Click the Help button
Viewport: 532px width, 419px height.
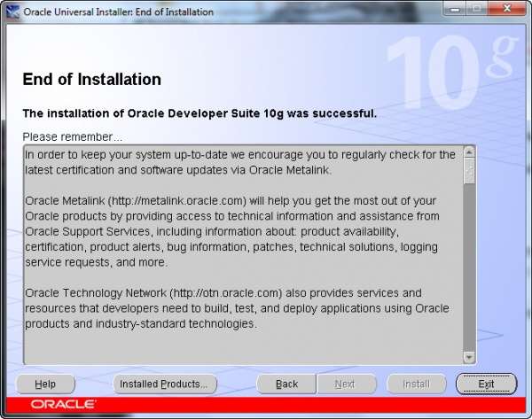(45, 384)
